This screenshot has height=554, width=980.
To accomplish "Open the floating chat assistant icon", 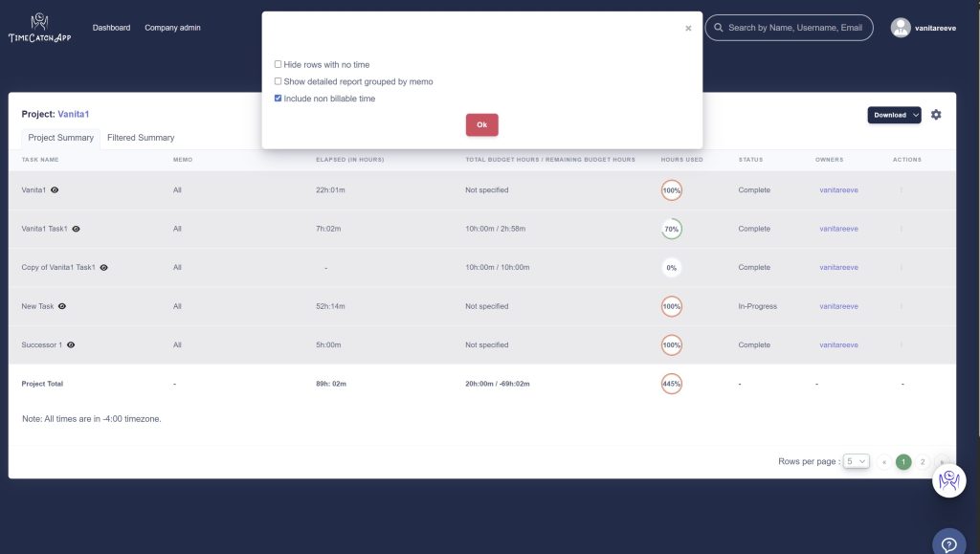I will tap(948, 480).
